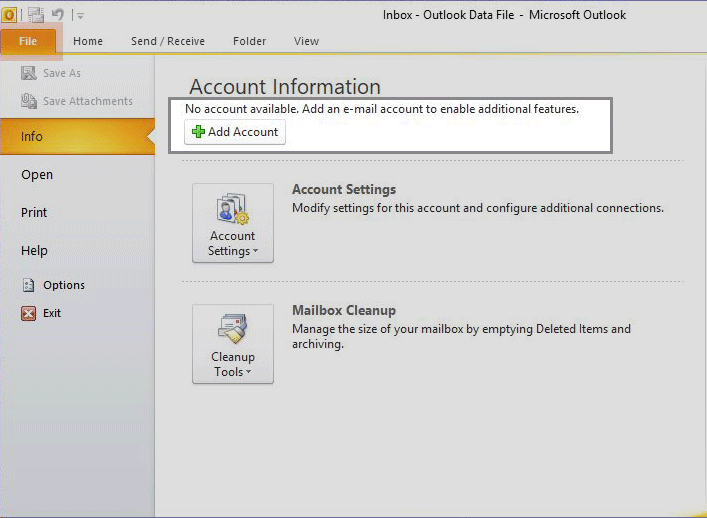Switch to the Send / Receive tab

168,41
